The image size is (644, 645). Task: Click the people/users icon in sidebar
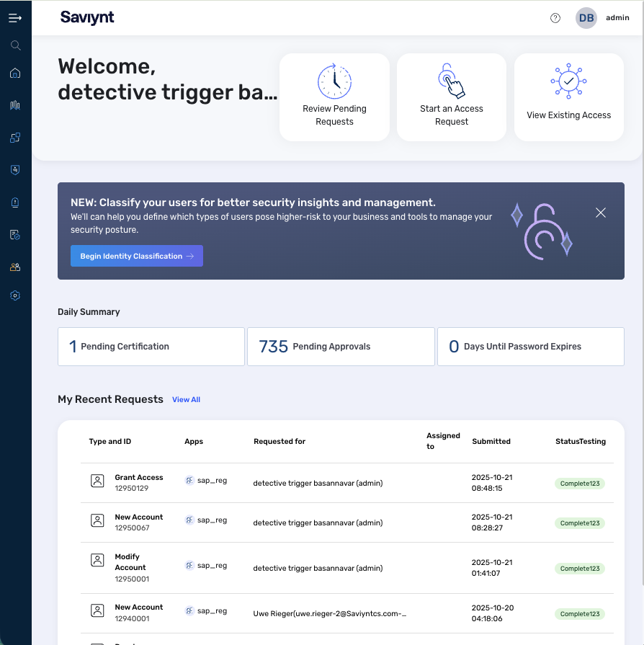15,267
